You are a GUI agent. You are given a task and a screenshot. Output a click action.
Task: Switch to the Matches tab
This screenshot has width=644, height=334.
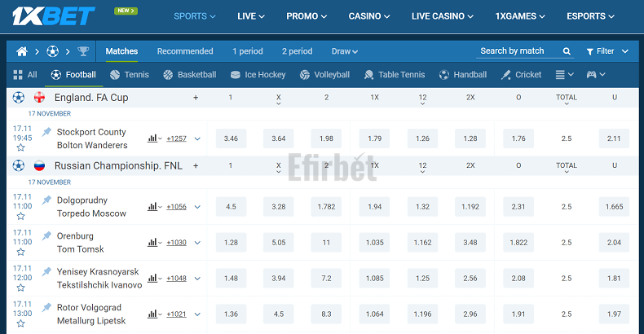coord(121,51)
